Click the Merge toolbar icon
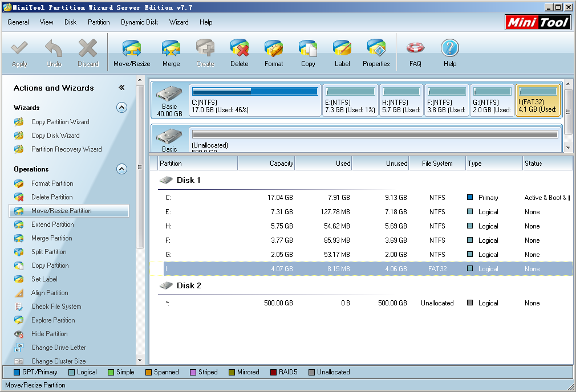 (171, 48)
